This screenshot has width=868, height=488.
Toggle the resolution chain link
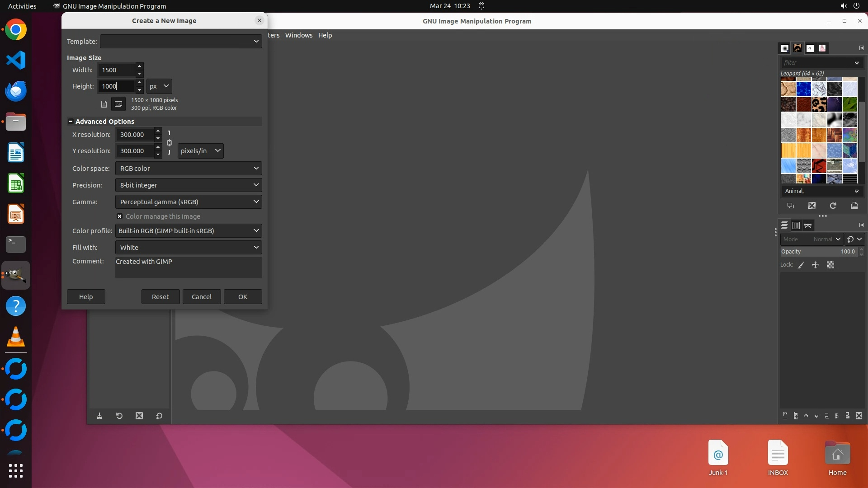click(169, 143)
